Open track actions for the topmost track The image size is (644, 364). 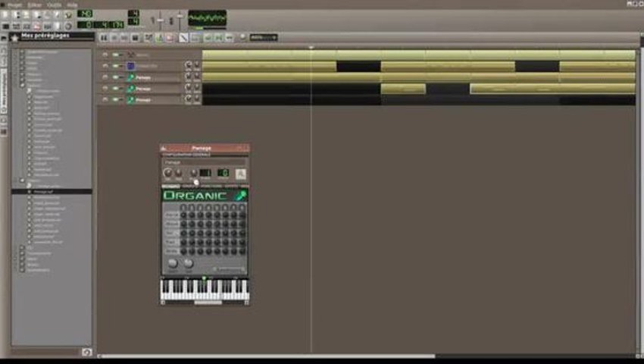click(105, 55)
